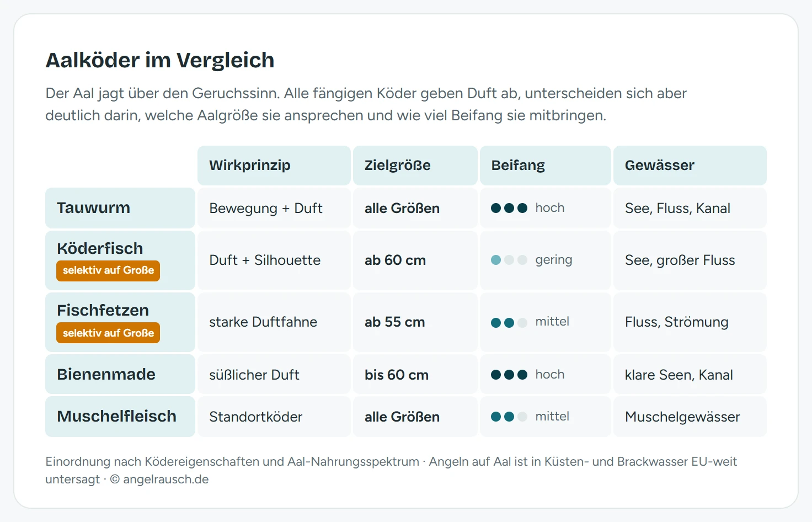Screen dimensions: 812x522
Task: Click the 'ab 55 cm' cell
Action: click(x=415, y=322)
